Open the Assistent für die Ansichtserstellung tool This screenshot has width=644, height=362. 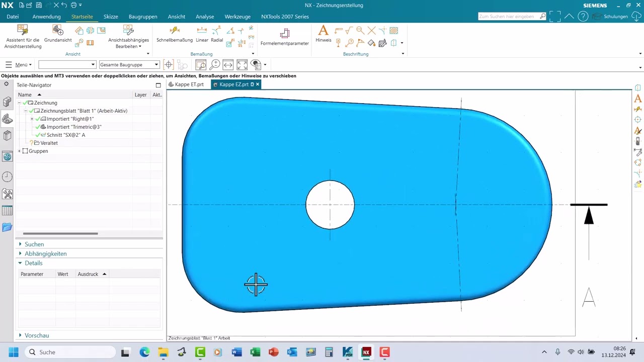23,37
